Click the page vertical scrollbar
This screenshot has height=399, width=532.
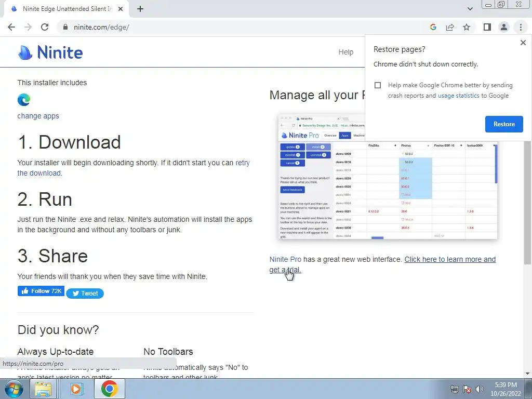(527, 204)
